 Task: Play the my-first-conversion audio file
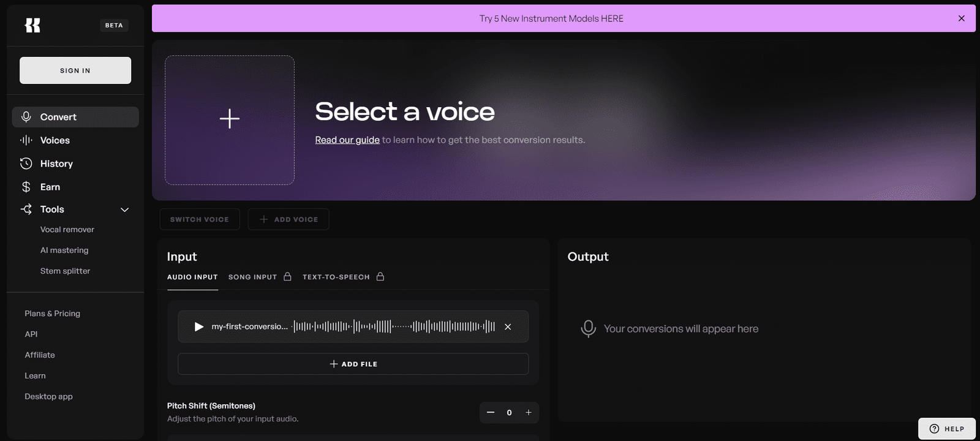point(198,327)
